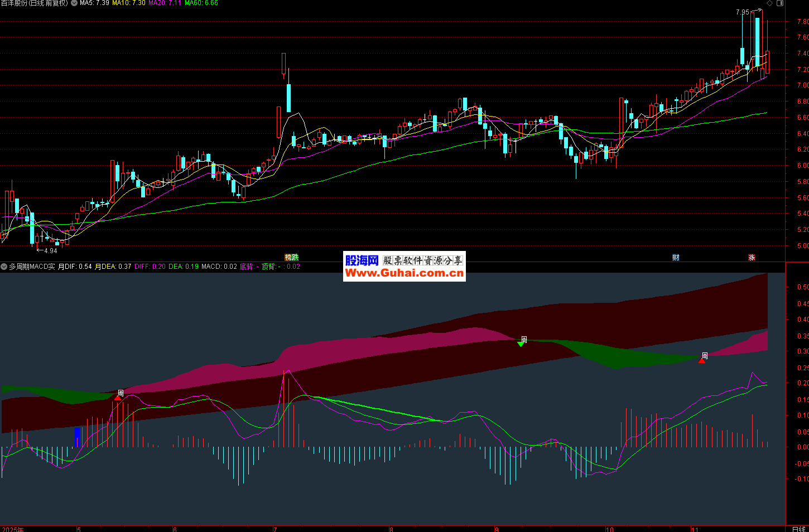Toggle the side panel icon at top right
Screen dimensions: 809x532
[x=780, y=3]
